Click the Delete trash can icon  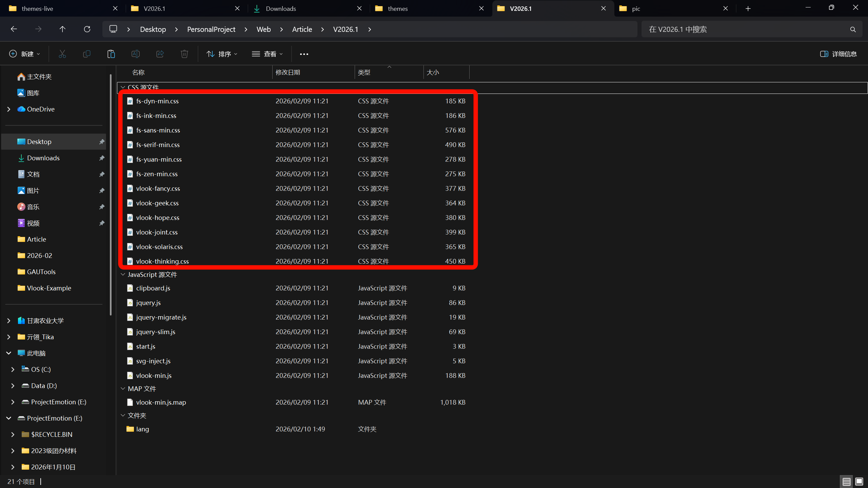(184, 54)
